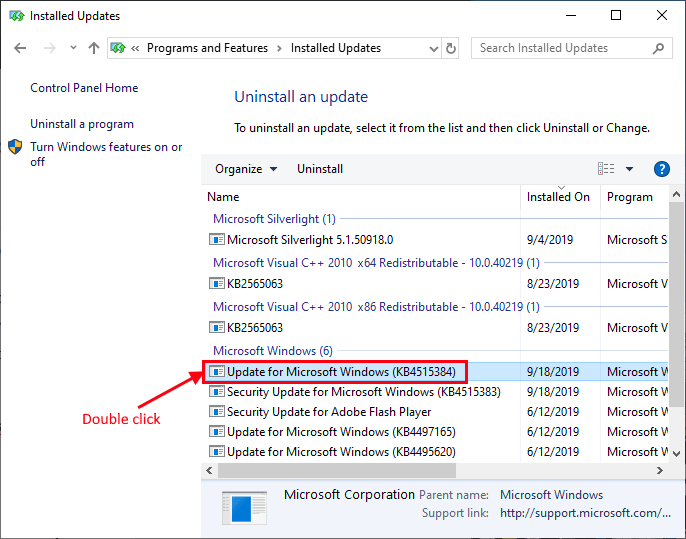
Task: Open Programs and Features breadcrumb
Action: tap(207, 48)
